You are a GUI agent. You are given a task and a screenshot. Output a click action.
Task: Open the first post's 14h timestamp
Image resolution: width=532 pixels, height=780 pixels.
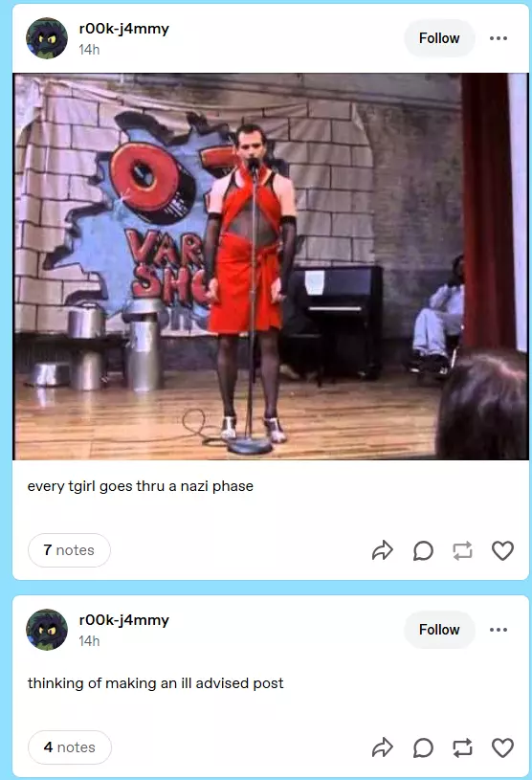pyautogui.click(x=89, y=50)
